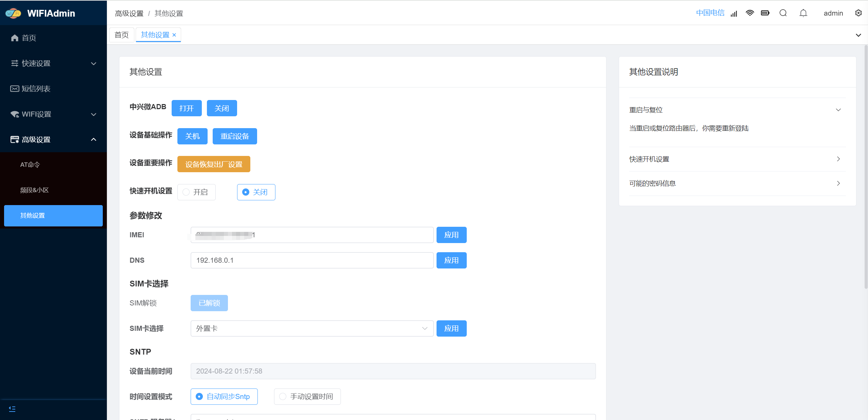Click the 中国电信 carrier label
Image resolution: width=868 pixels, height=420 pixels.
point(710,13)
